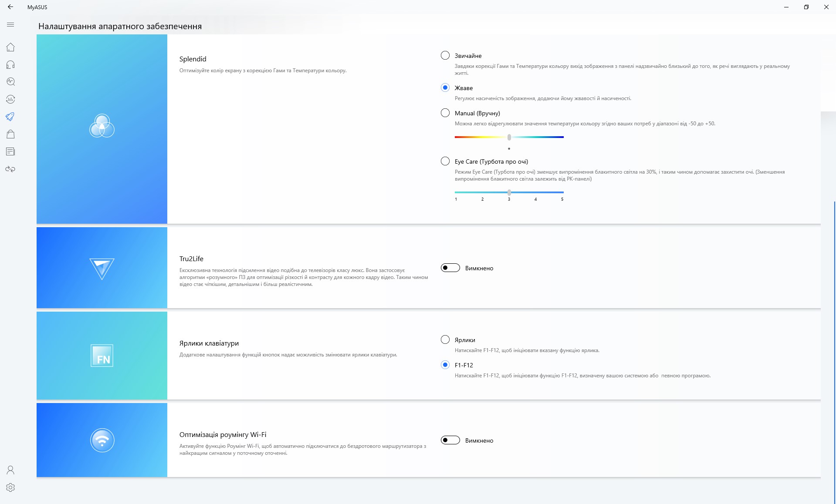
Task: Open the shopping bag icon in sidebar
Action: tap(10, 134)
